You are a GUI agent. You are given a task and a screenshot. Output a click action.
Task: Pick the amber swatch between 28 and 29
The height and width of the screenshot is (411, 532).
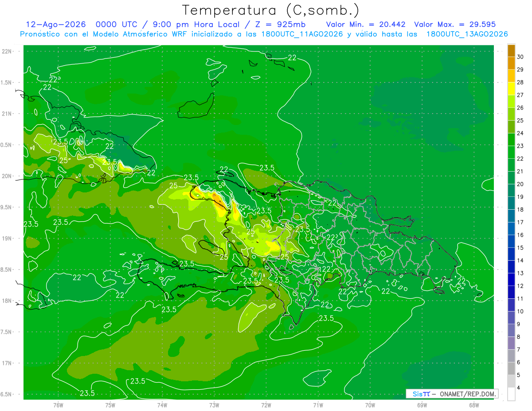pos(511,76)
